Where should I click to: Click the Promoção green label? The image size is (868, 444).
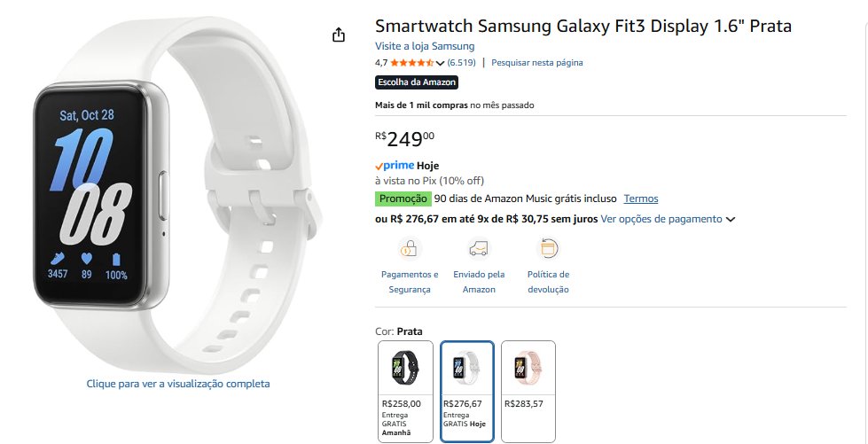pos(403,199)
